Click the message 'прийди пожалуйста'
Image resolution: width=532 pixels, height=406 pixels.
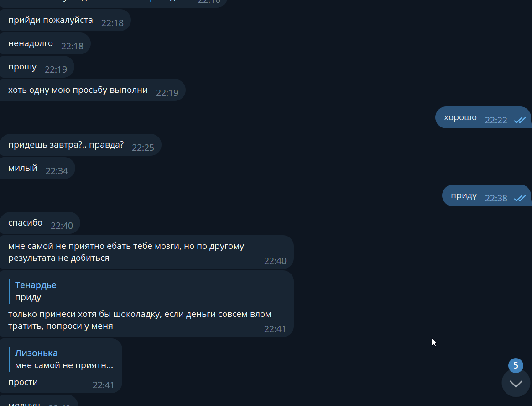51,20
